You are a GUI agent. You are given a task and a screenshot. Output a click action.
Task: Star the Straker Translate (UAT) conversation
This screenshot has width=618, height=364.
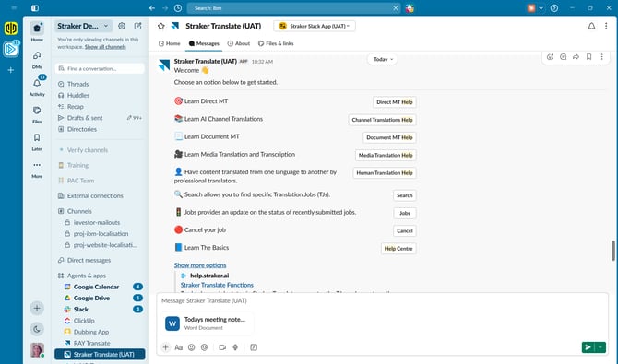click(x=160, y=26)
